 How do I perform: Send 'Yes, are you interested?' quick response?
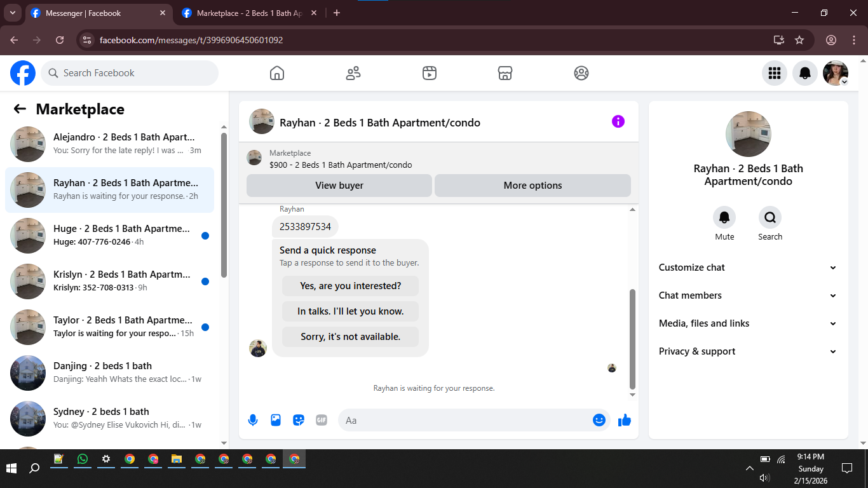[351, 286]
